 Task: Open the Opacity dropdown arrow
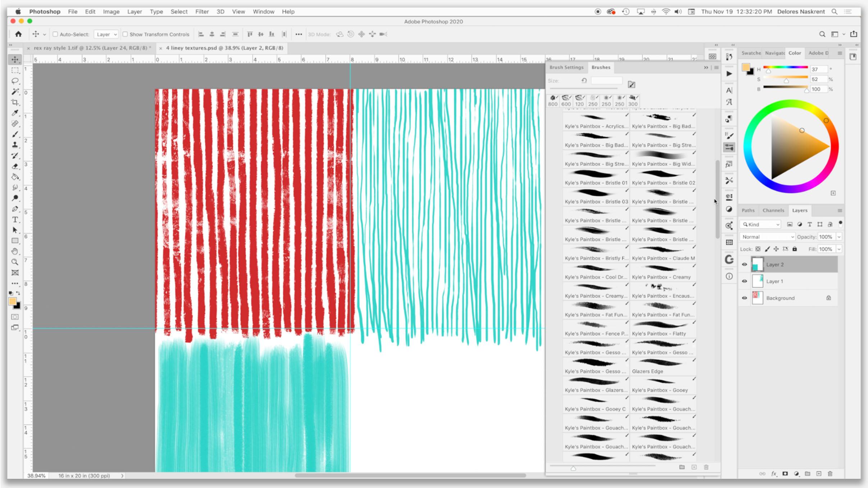(839, 237)
